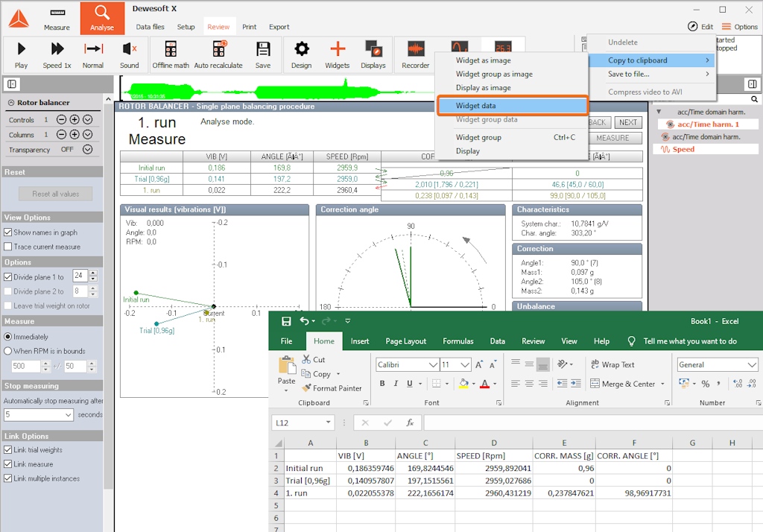Screen dimensions: 763x532
Task: Open Excel font name dropdown Calibri
Action: (433, 364)
